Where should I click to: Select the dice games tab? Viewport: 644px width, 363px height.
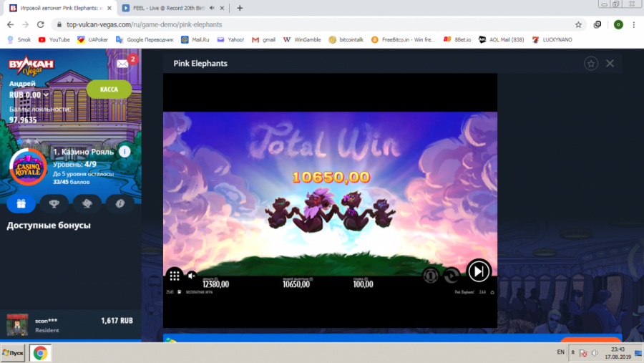point(87,203)
